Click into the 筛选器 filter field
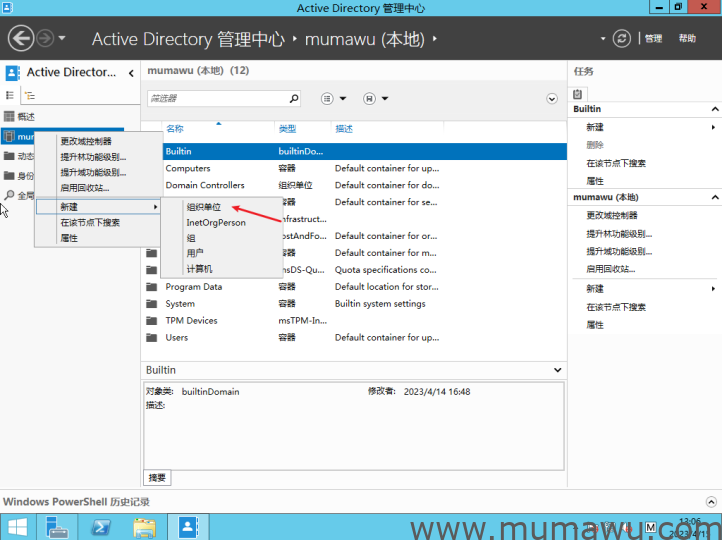The height and width of the screenshot is (540, 722). click(215, 99)
